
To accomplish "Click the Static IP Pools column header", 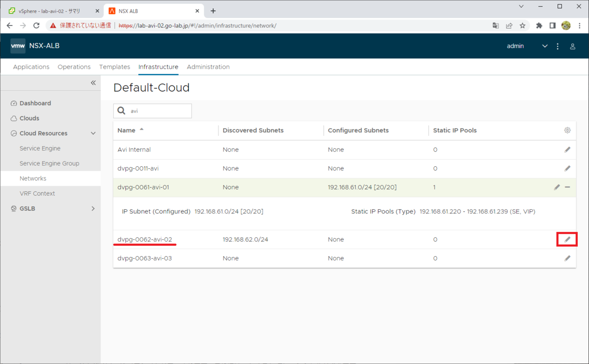I will tap(455, 130).
